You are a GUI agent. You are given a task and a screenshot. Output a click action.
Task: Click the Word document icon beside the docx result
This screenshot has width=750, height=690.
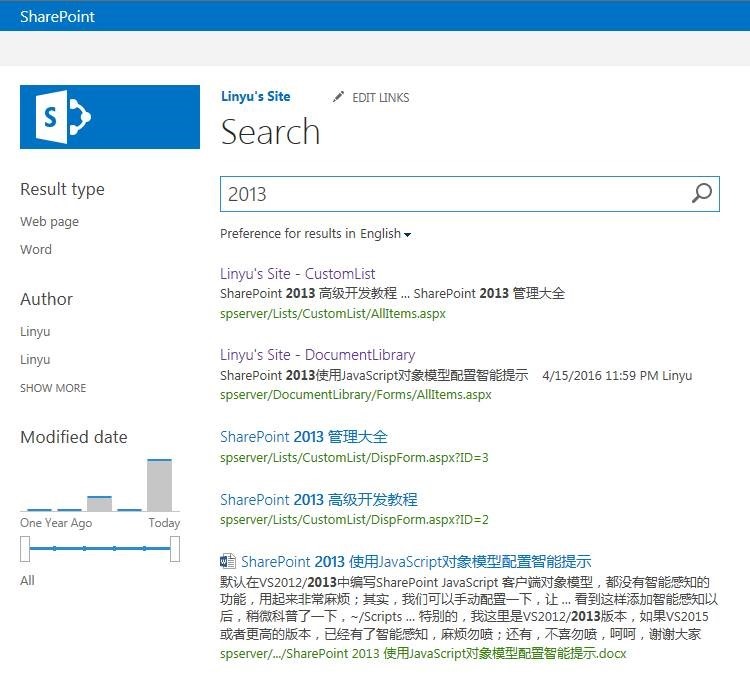point(228,561)
